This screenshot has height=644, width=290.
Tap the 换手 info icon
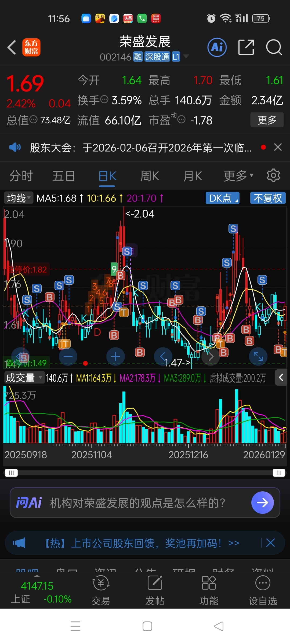point(104,100)
